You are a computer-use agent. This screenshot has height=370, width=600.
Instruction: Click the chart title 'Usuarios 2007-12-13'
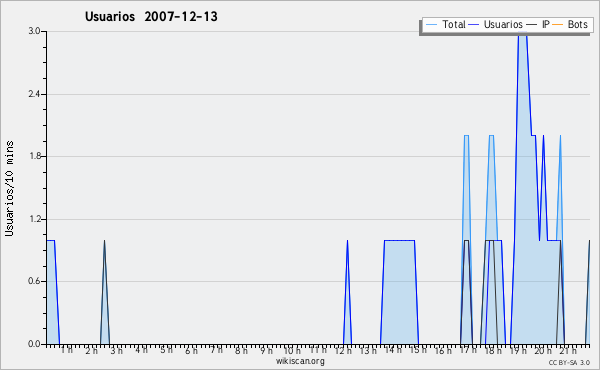(151, 16)
